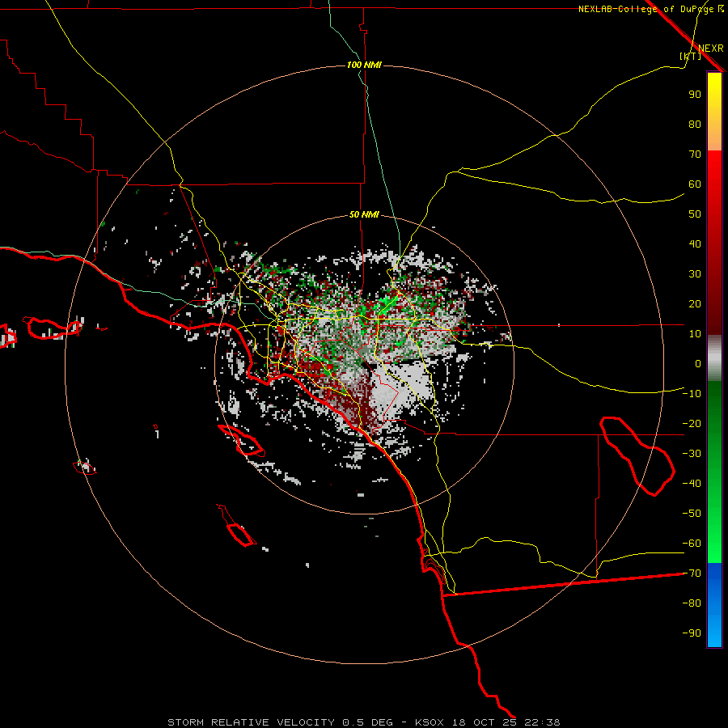Click the -70 scale value
Image resolution: width=728 pixels, height=728 pixels.
[x=692, y=574]
